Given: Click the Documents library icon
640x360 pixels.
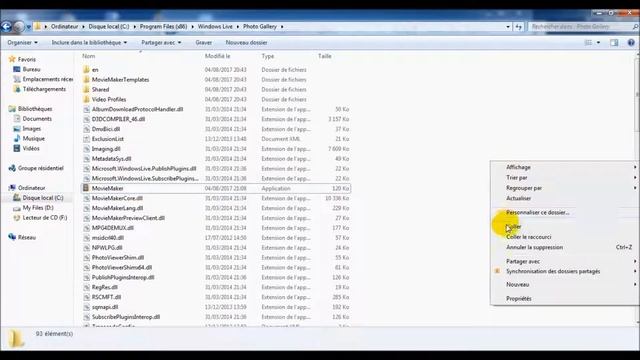Looking at the screenshot, I should (x=17, y=119).
